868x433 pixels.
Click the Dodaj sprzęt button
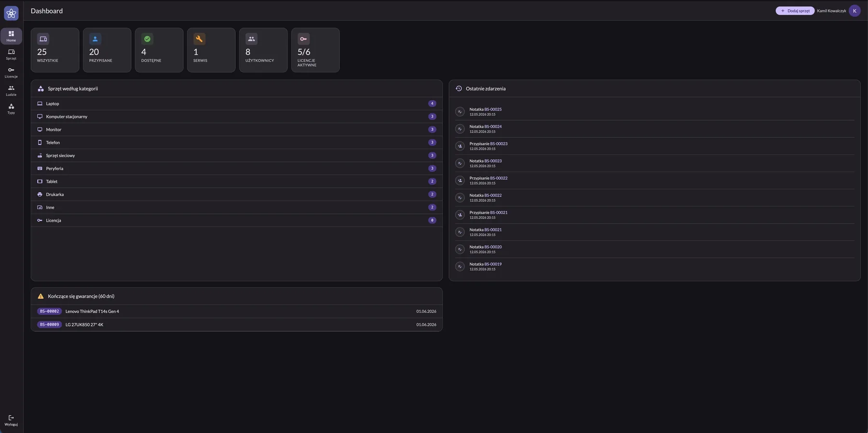click(795, 11)
